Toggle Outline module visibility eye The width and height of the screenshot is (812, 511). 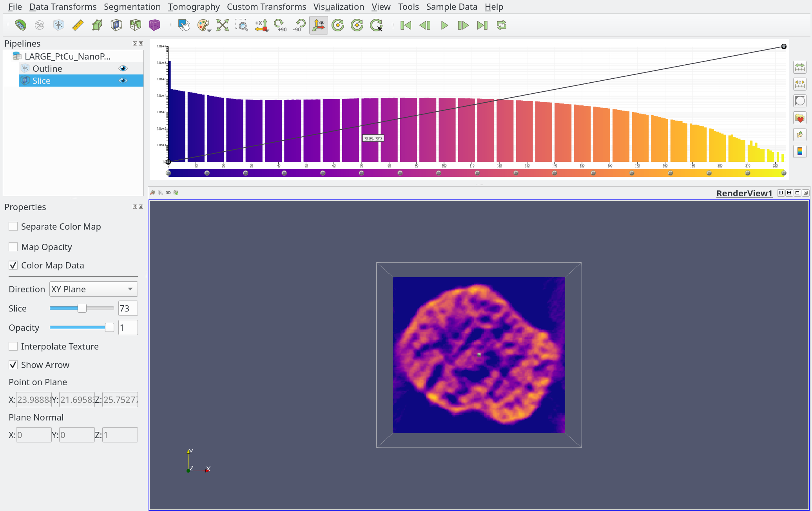coord(123,68)
